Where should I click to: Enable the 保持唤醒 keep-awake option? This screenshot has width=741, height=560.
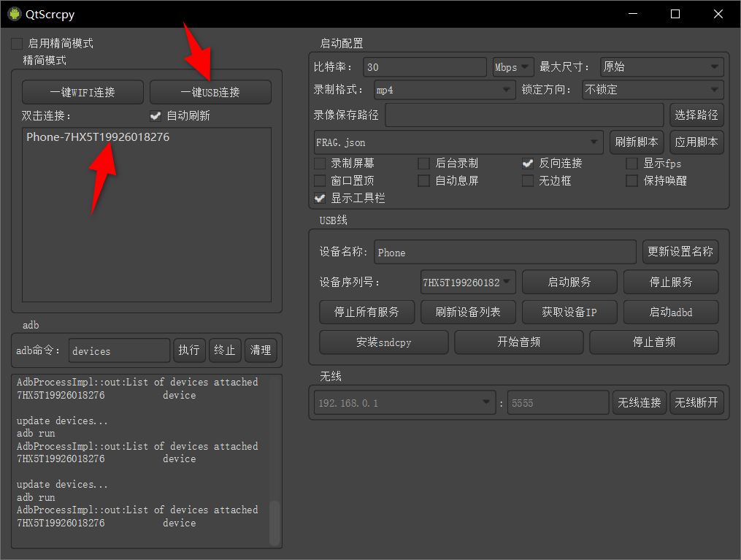(631, 180)
